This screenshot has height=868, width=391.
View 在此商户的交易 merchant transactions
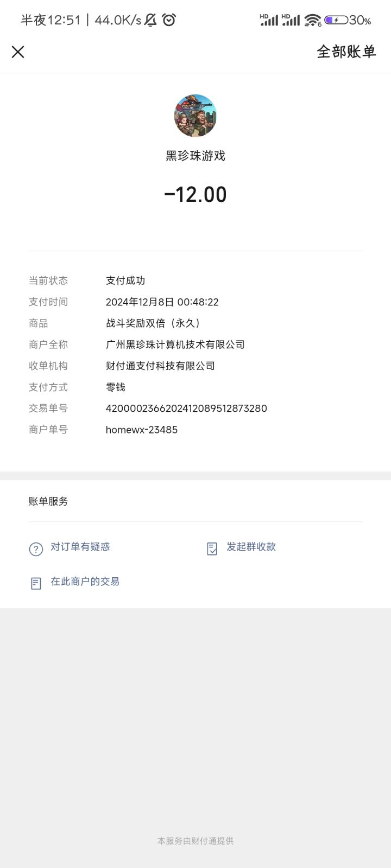85,582
